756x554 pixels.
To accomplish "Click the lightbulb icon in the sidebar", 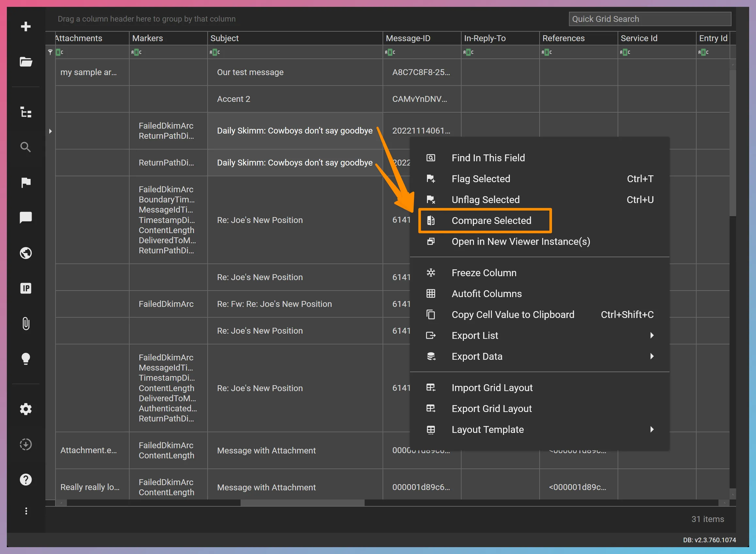I will pos(26,359).
